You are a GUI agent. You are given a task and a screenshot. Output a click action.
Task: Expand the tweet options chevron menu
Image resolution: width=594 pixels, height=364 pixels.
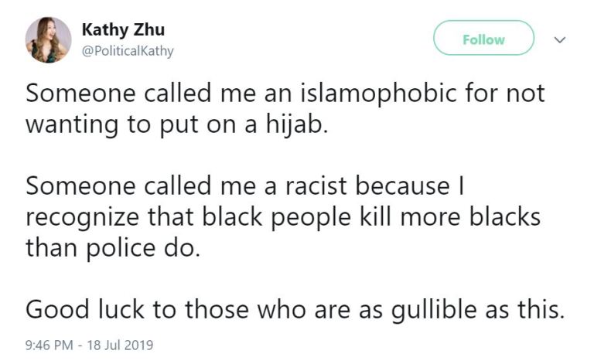562,39
